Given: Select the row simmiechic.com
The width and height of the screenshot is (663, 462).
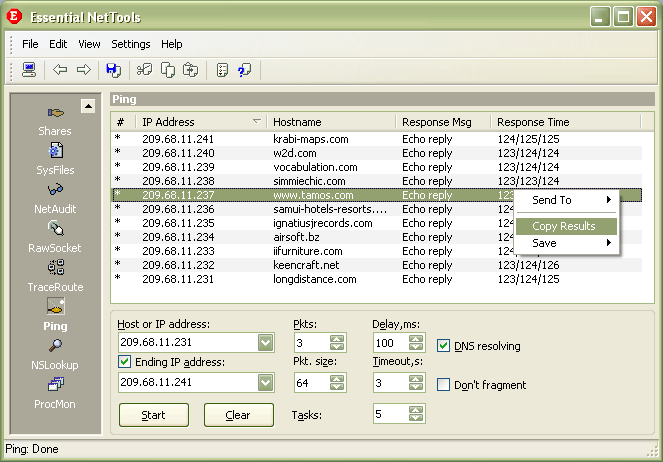Looking at the screenshot, I should pyautogui.click(x=377, y=181).
